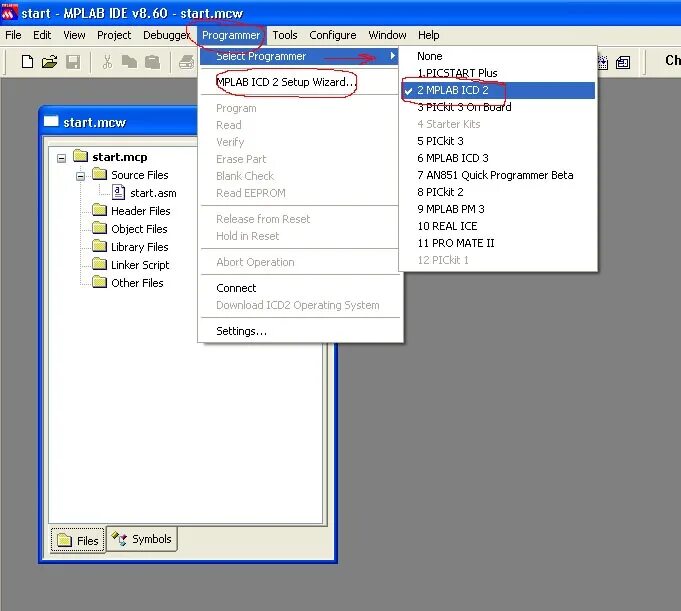
Task: Select Linker Script tree row
Action: tap(140, 265)
